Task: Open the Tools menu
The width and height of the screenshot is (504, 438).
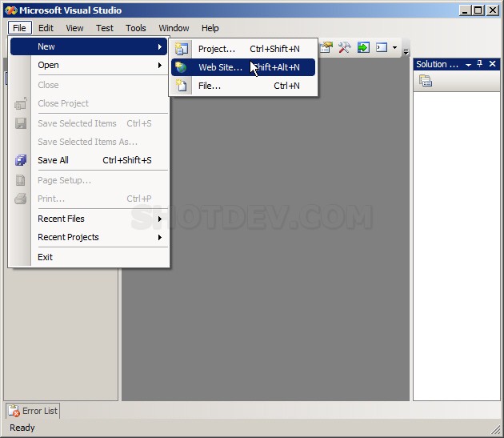Action: tap(136, 28)
